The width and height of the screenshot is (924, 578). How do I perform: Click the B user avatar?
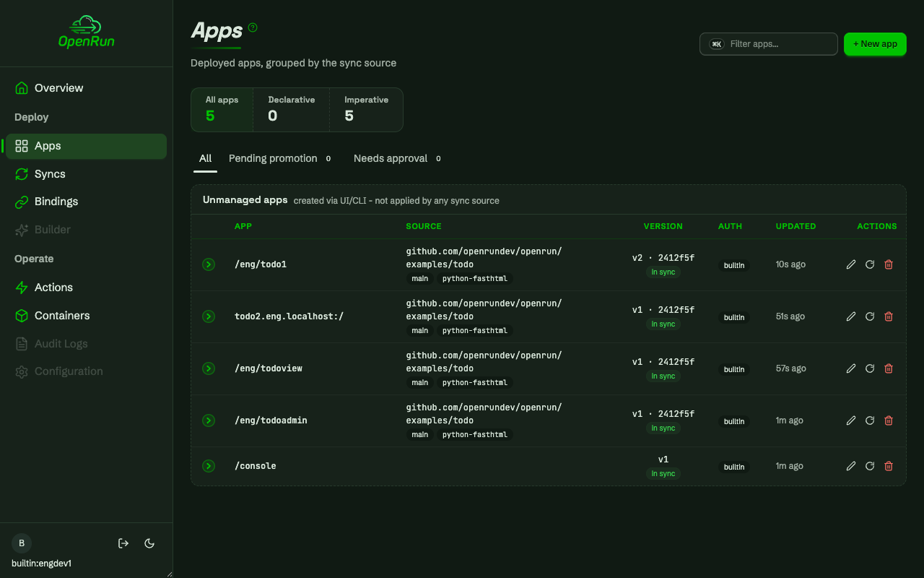click(22, 543)
